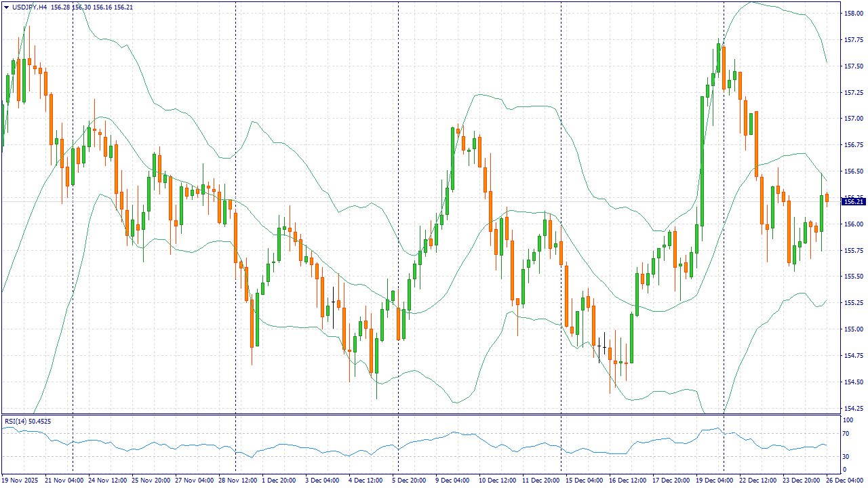Click the 22 Dec 12:00 time label
This screenshot has width=868, height=488.
[757, 480]
